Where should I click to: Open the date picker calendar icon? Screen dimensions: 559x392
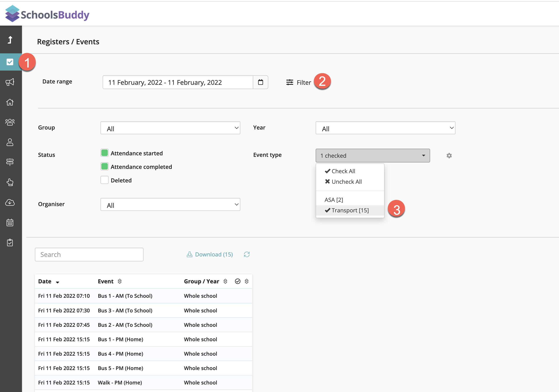point(261,82)
